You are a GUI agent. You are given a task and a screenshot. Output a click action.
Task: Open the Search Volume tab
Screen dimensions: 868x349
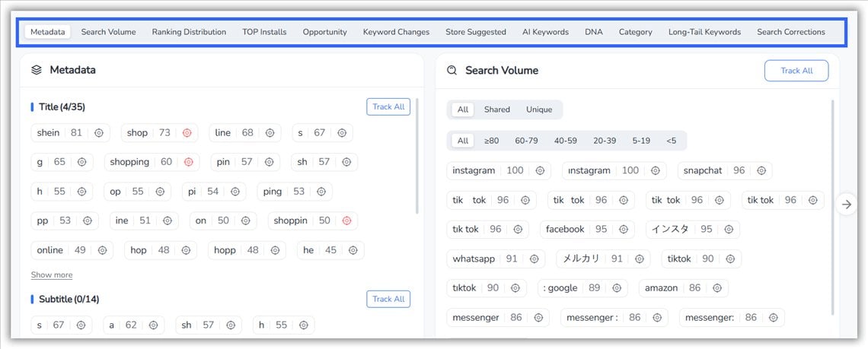[108, 31]
